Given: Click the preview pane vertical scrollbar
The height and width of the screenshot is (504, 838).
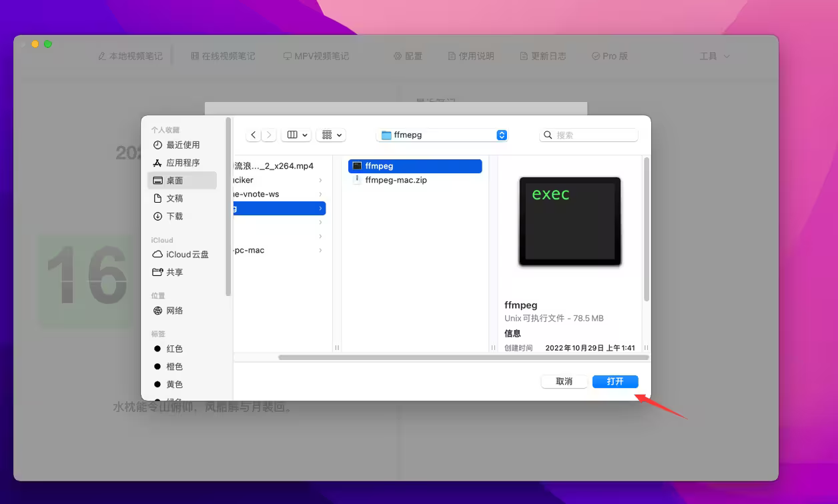Looking at the screenshot, I should [647, 229].
